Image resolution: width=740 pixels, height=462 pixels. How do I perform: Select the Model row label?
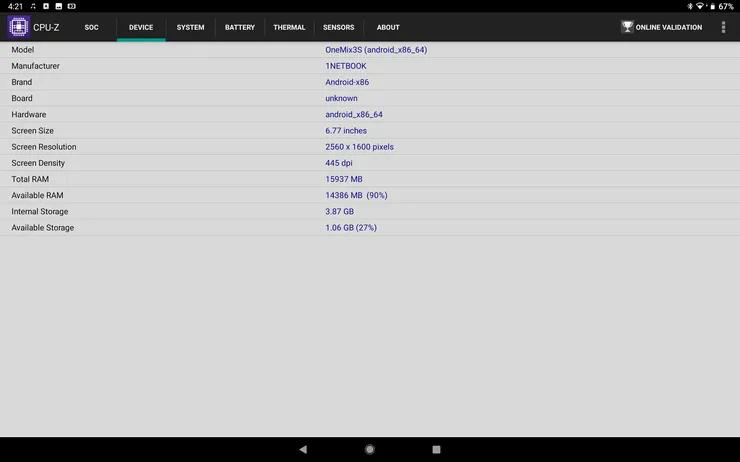23,50
